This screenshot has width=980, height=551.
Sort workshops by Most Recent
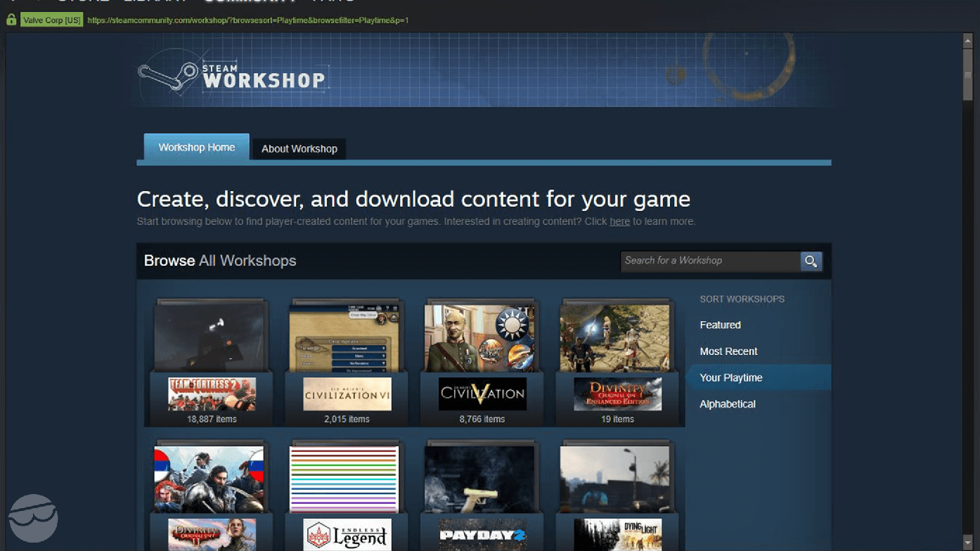[728, 351]
